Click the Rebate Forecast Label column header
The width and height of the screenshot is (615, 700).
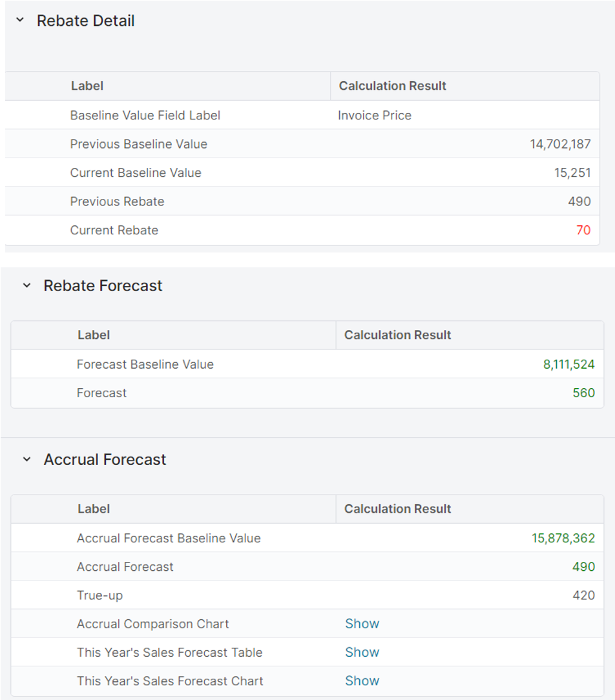[94, 335]
